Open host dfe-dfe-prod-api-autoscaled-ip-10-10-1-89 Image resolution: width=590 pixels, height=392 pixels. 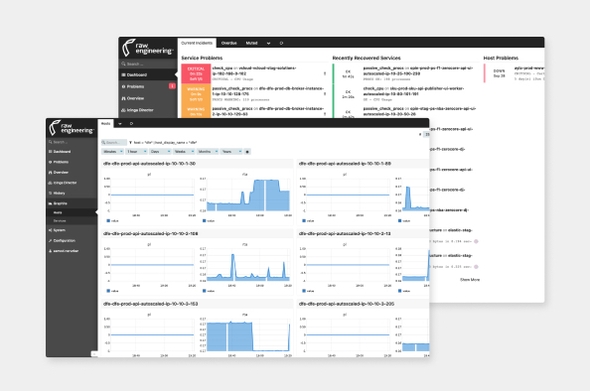[x=345, y=164]
